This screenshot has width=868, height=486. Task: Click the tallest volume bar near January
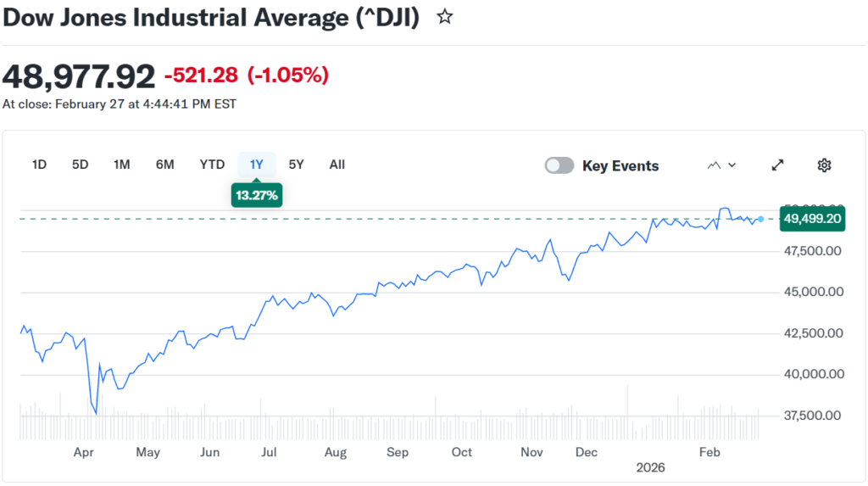[627, 400]
